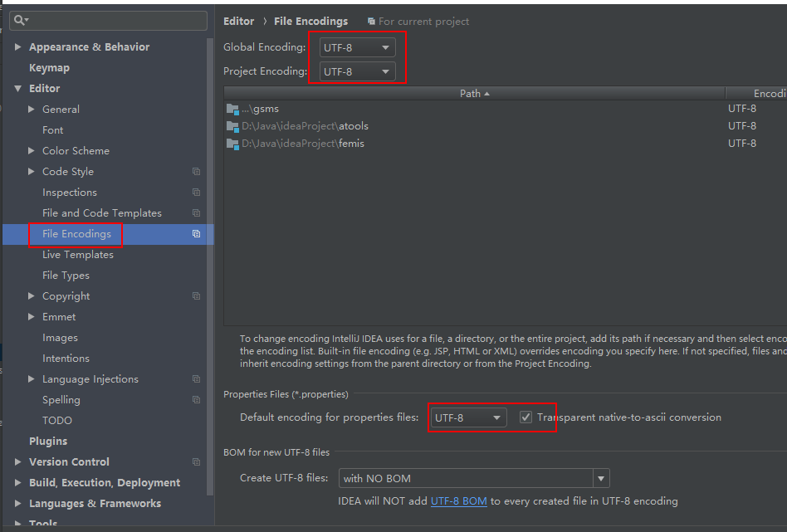
Task: Click the Editor breadcrumb in header
Action: click(238, 21)
